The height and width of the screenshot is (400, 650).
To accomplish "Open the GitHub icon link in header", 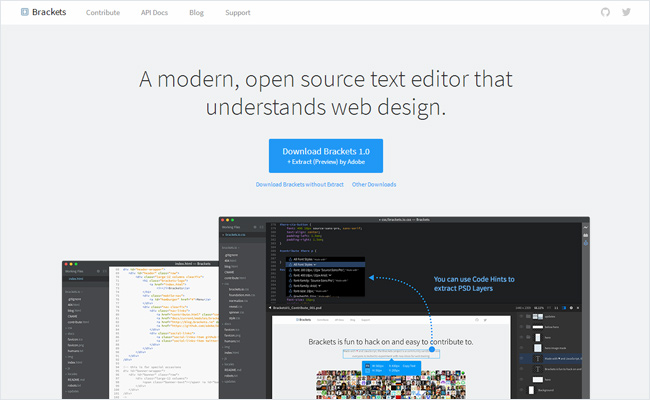I will (x=605, y=12).
